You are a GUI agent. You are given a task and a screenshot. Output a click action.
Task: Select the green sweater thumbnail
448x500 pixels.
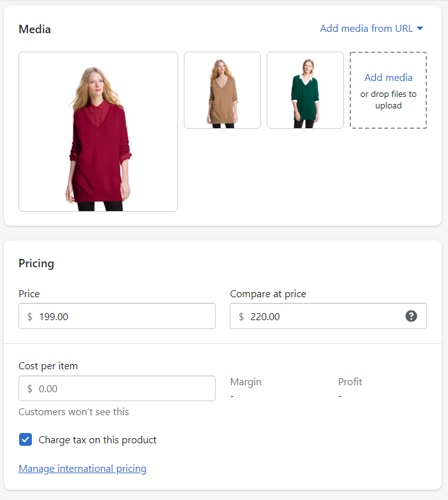tap(305, 91)
